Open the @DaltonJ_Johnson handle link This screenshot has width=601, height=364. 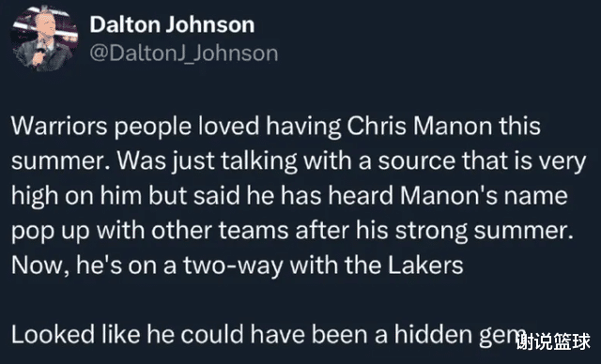184,53
